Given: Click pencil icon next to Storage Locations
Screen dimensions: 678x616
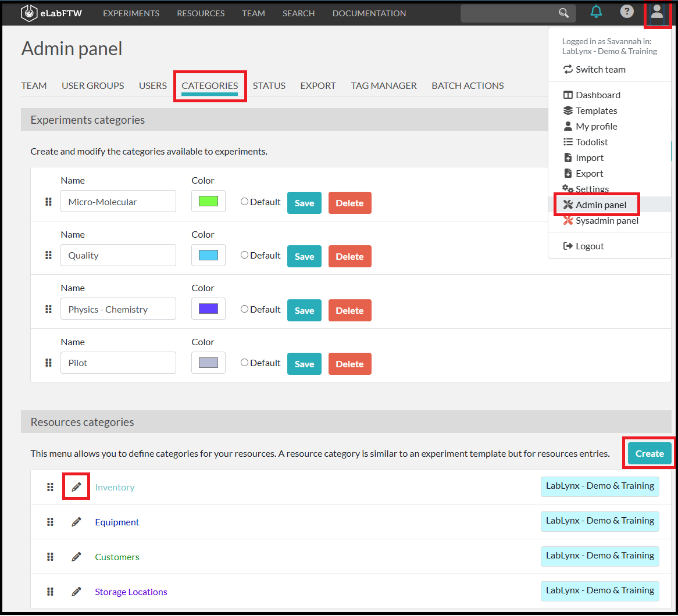Looking at the screenshot, I should [x=76, y=592].
